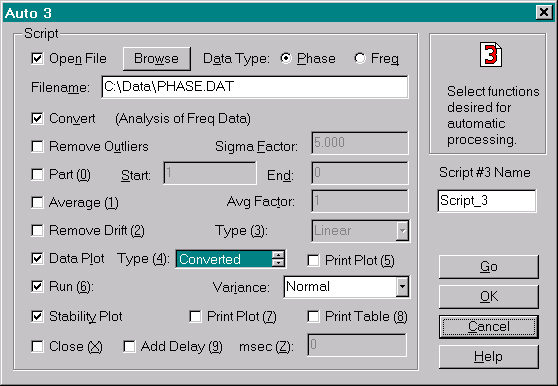Toggle the Stability Plot checkbox

pos(37,316)
